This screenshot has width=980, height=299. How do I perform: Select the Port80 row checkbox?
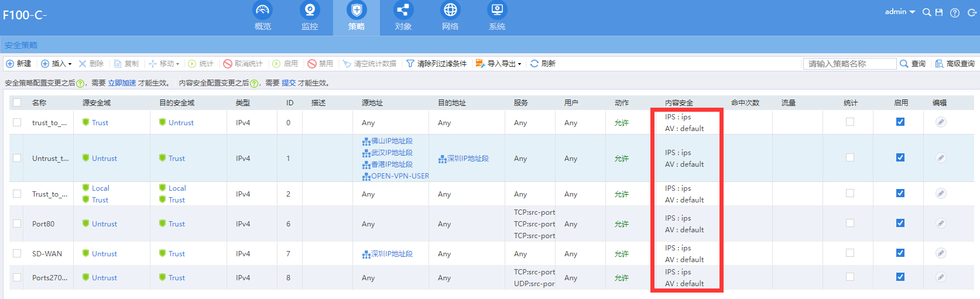tap(17, 224)
